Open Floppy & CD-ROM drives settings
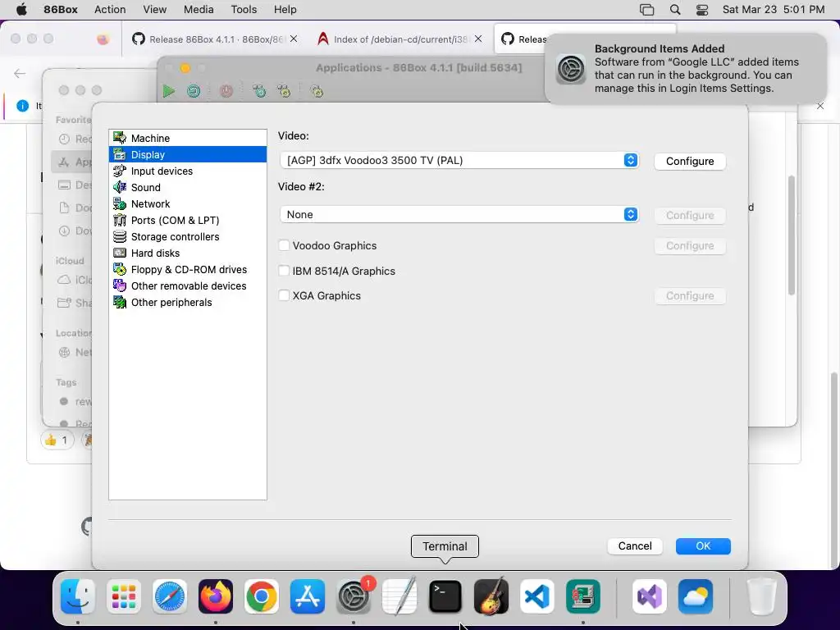 click(x=188, y=269)
